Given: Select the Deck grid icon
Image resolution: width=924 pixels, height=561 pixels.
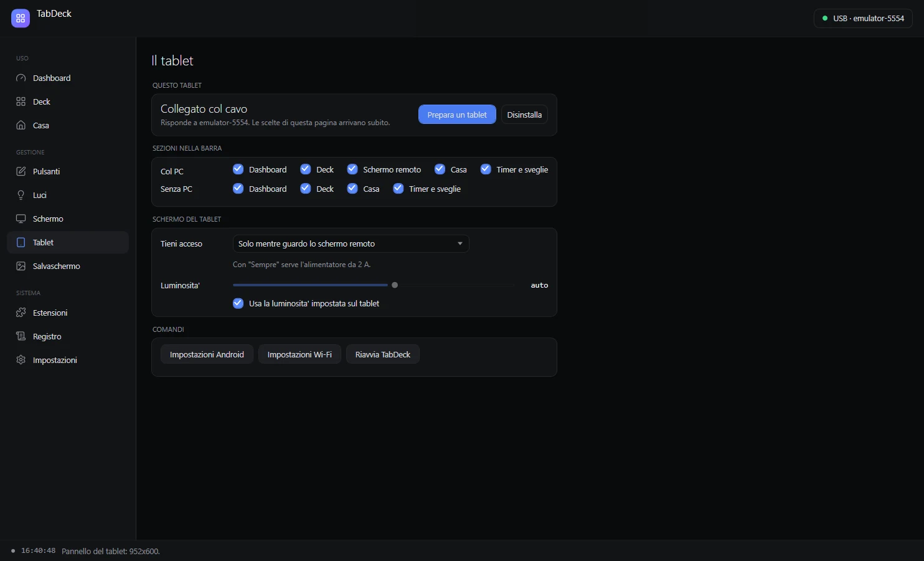Looking at the screenshot, I should (21, 101).
